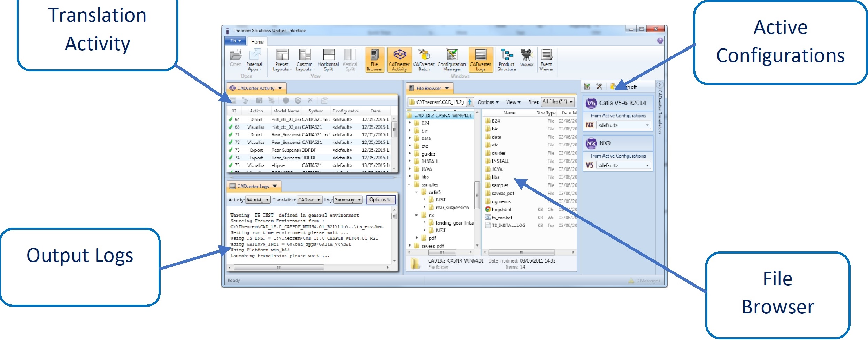Click the clipboard icon in Activity toolbar
Image resolution: width=868 pixels, height=340 pixels.
tap(324, 100)
